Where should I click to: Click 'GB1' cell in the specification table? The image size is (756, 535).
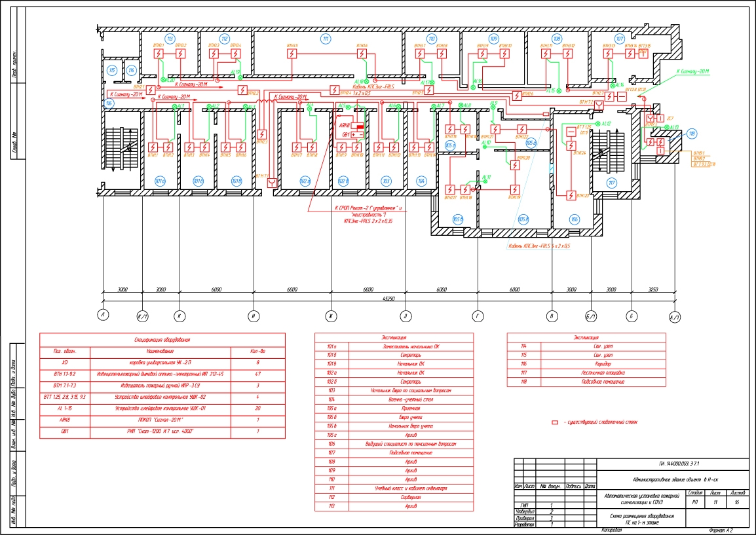[65, 432]
